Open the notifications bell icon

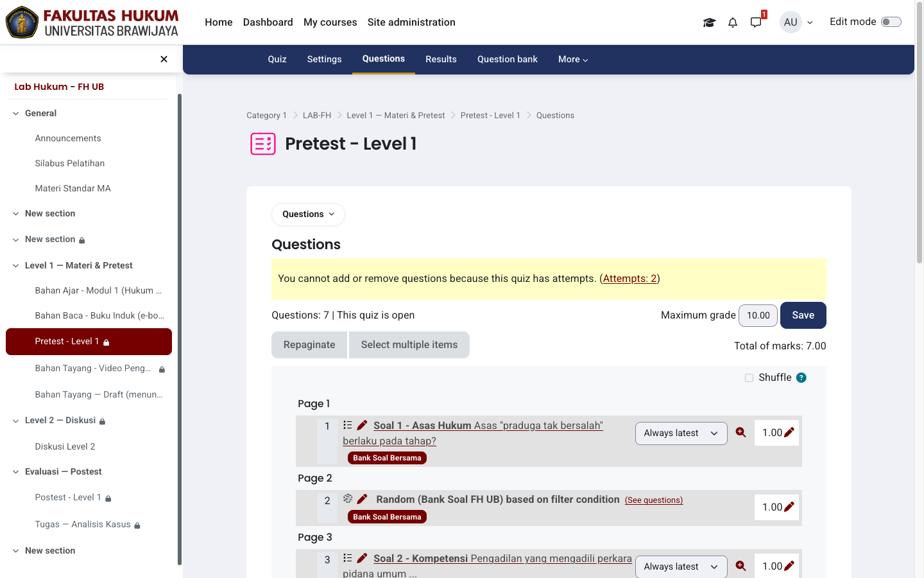click(x=733, y=22)
